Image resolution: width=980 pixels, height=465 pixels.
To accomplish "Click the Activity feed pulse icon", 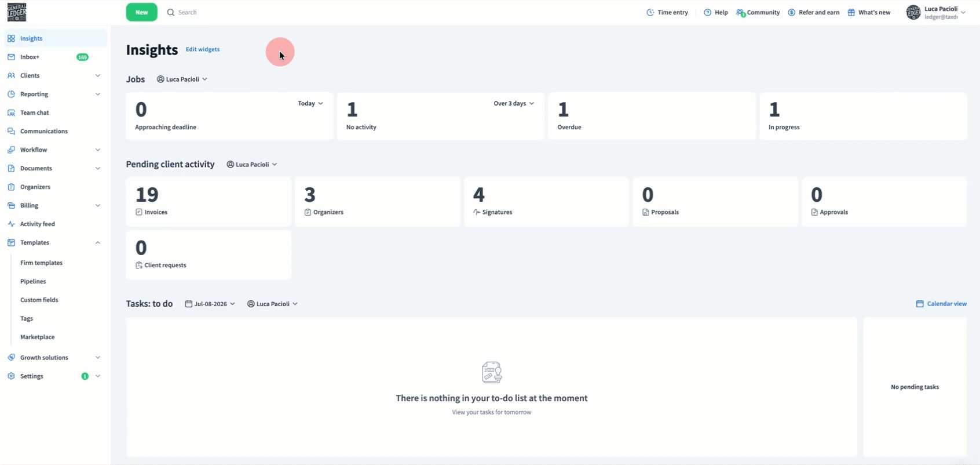I will click(11, 224).
